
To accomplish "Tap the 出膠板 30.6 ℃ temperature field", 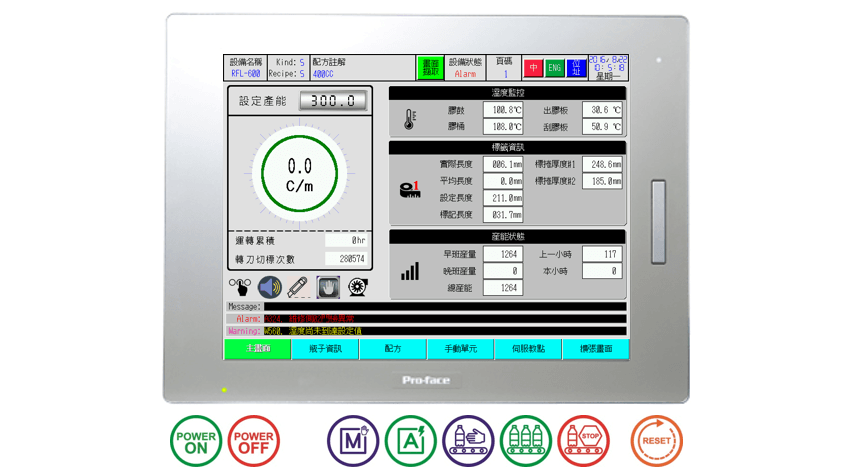I will point(603,110).
